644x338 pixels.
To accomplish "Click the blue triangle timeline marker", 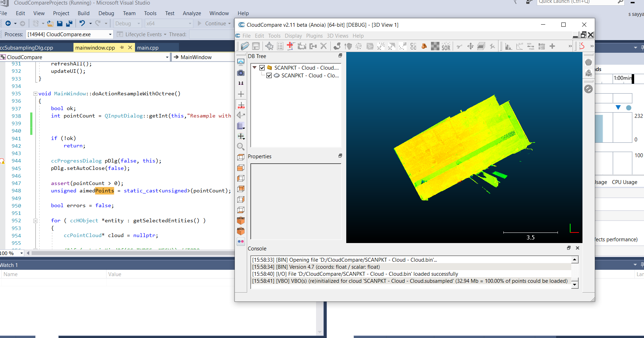I will (618, 108).
